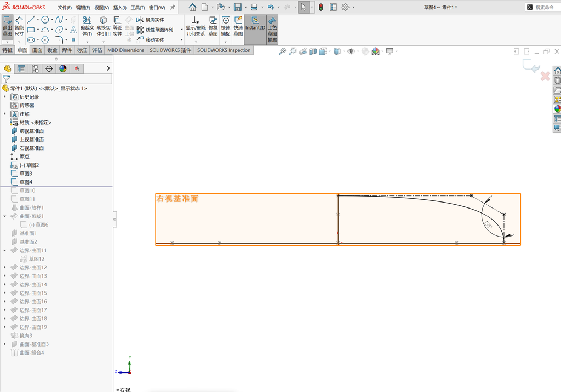Expand the FeatureManager panel right arrow

(x=108, y=68)
